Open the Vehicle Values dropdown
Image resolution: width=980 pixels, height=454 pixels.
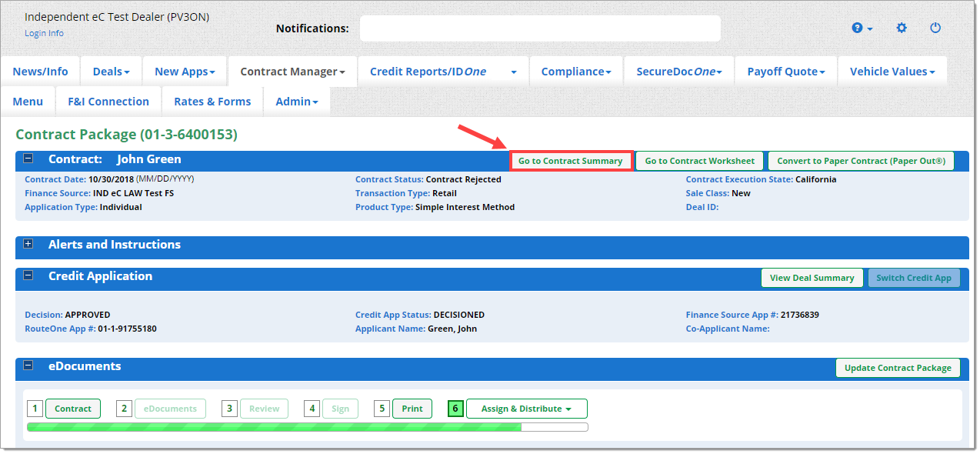pyautogui.click(x=892, y=72)
